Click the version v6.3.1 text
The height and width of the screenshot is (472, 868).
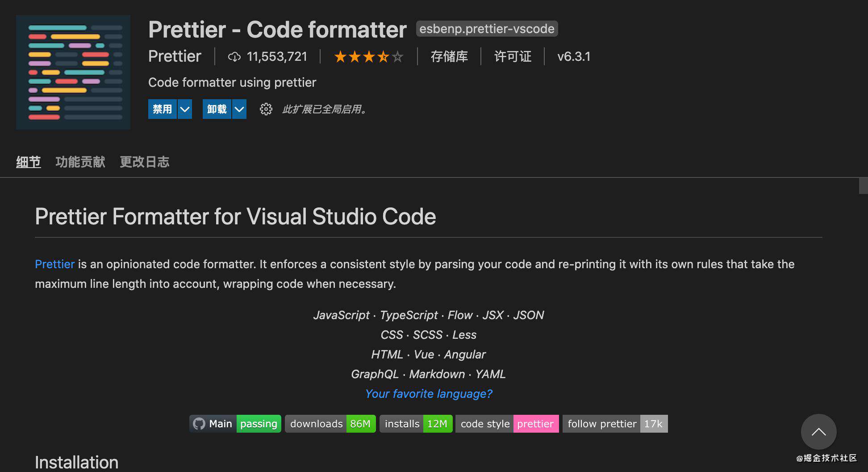tap(574, 57)
